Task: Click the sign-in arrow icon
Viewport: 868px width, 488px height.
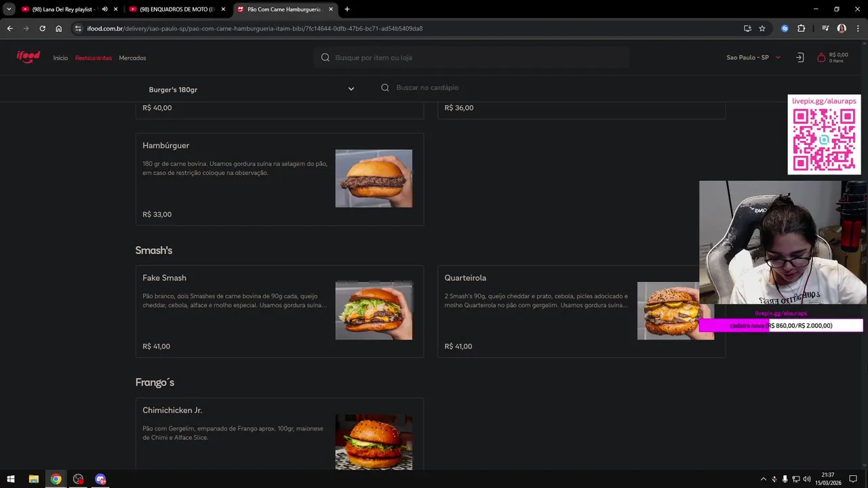Action: click(x=800, y=58)
